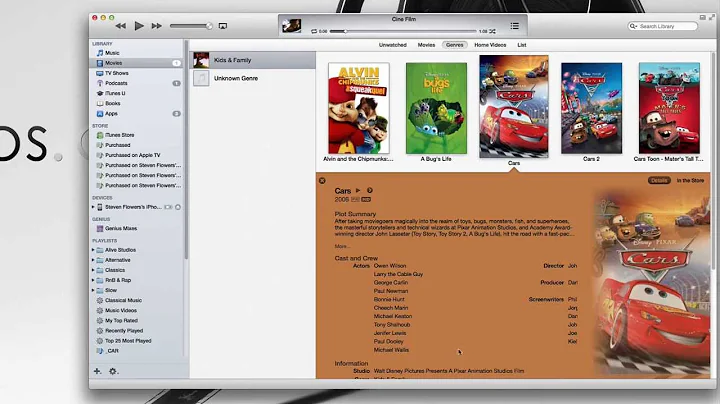Switch to the Unwatched tab
Viewport: 720px width, 404px height.
point(393,45)
